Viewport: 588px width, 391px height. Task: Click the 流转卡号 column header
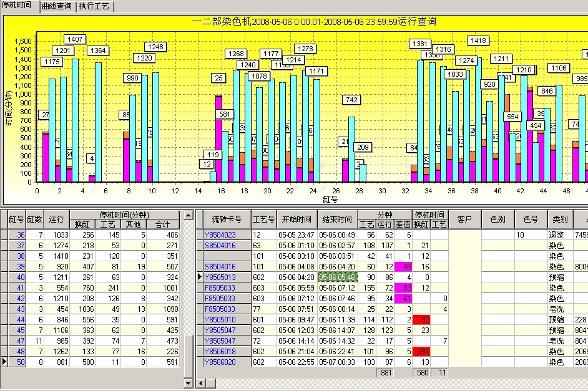pos(227,220)
